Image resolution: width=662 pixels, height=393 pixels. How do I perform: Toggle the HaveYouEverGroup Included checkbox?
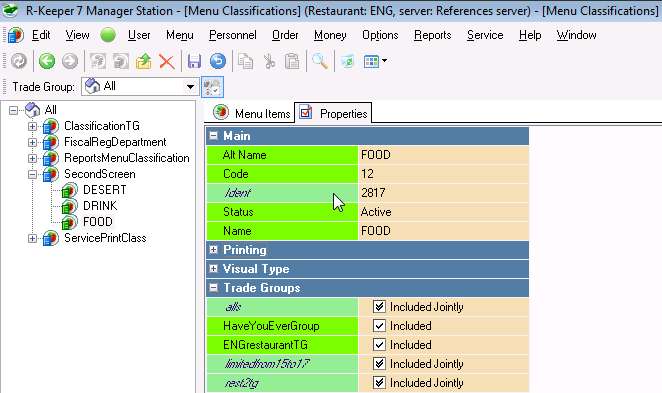point(379,325)
